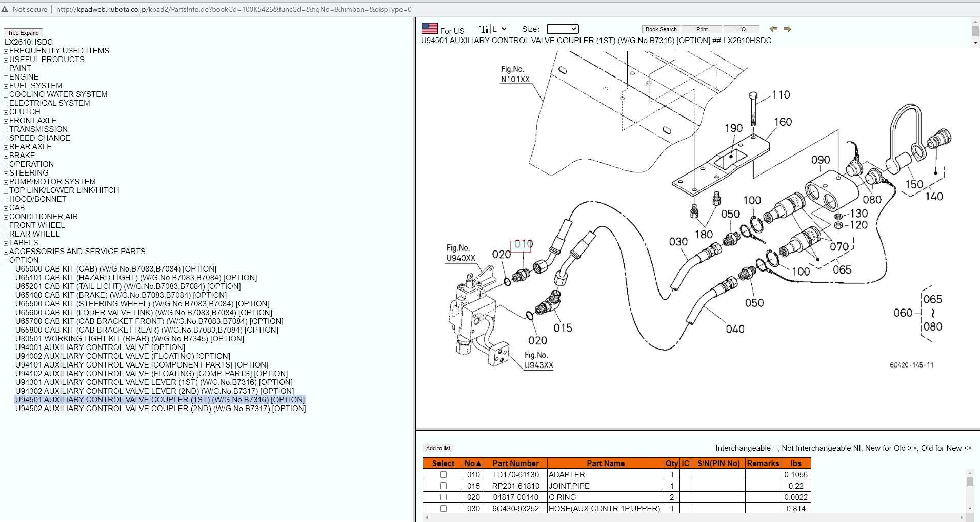The height and width of the screenshot is (522, 980).
Task: Click the figure title vertical scrollbar
Action: point(975,33)
